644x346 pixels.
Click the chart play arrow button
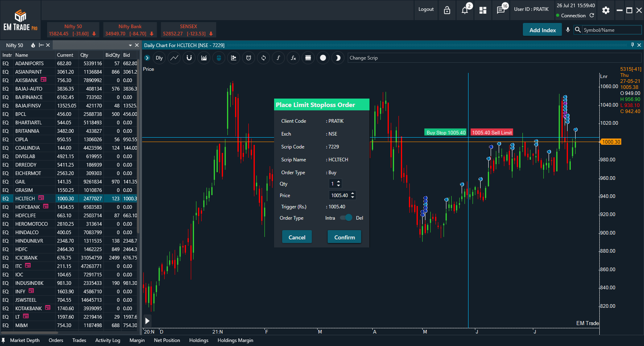147,321
